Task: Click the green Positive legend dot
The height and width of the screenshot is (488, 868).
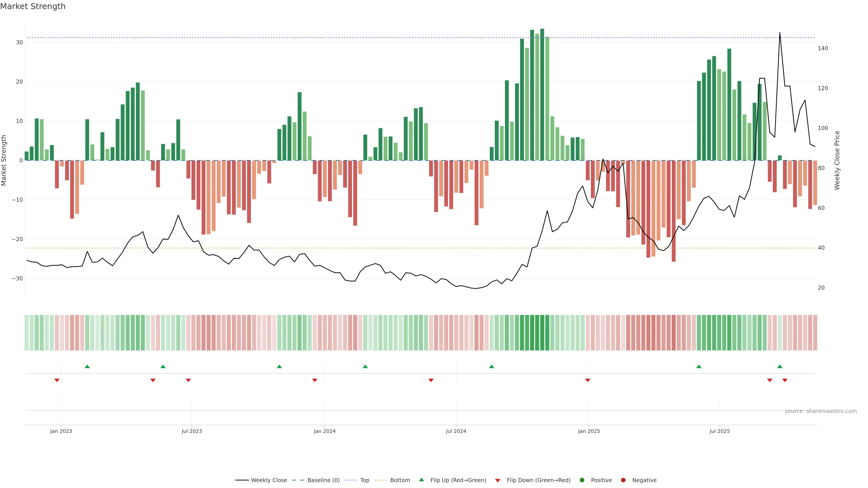Action: click(x=582, y=480)
